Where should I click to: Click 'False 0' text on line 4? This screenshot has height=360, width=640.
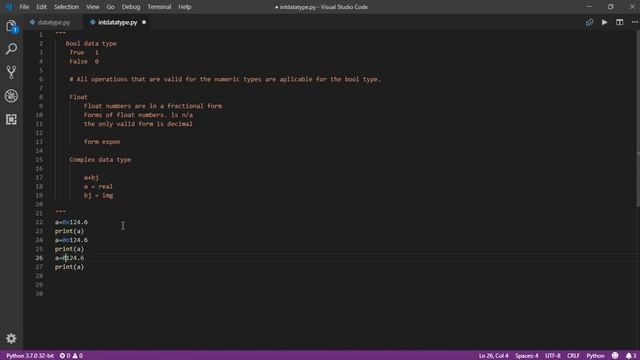point(84,62)
